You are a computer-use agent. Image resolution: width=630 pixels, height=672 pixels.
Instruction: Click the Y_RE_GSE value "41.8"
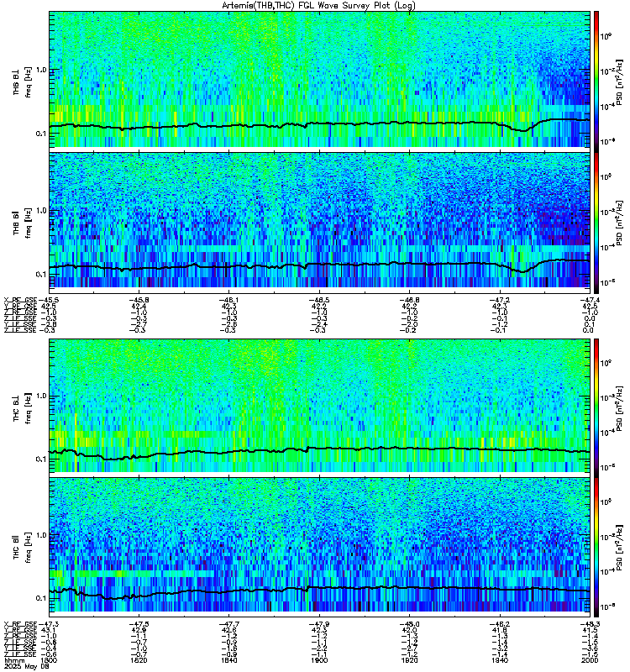(500, 630)
